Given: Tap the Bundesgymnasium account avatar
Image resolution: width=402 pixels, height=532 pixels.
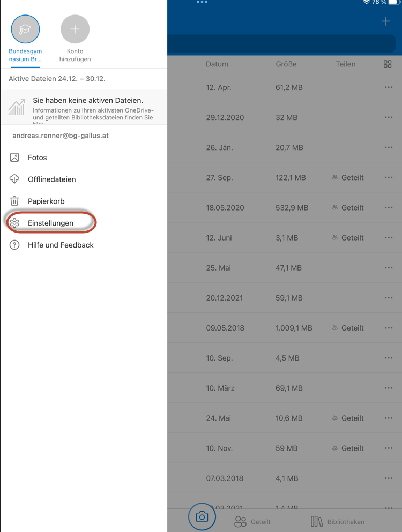Looking at the screenshot, I should tap(25, 29).
